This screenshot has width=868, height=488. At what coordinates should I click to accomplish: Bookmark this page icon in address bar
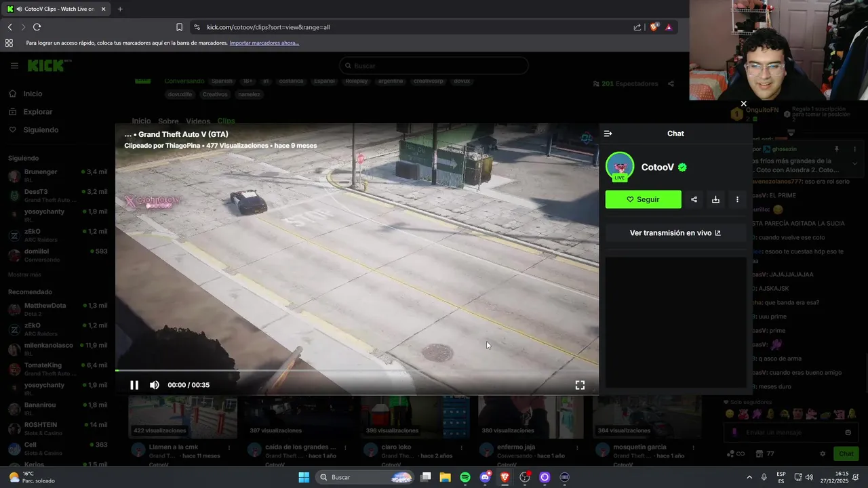coord(179,27)
